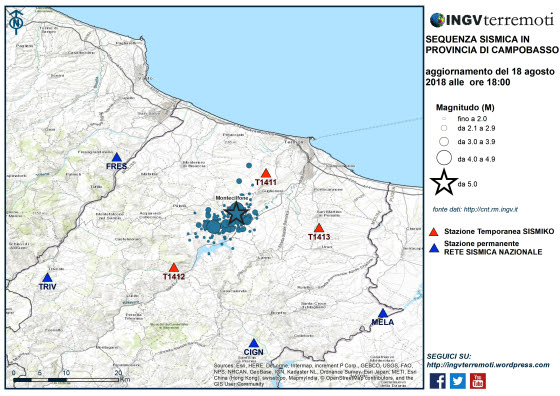Click the 'Stazione Temporanea SISMIKO' label

(x=499, y=231)
